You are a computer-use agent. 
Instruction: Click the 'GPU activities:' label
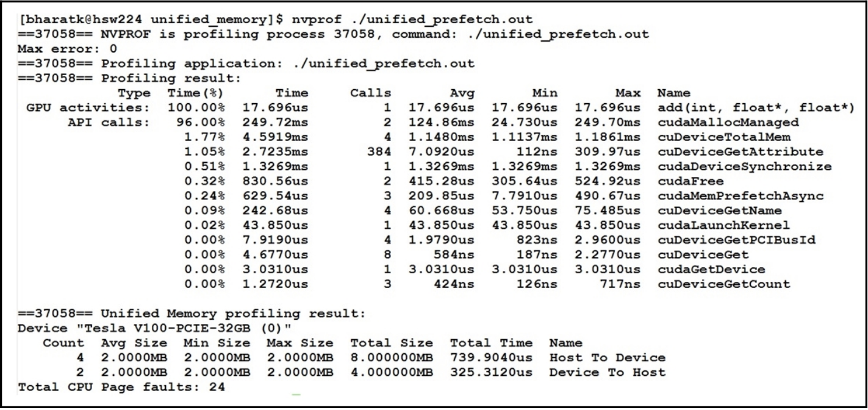[88, 107]
